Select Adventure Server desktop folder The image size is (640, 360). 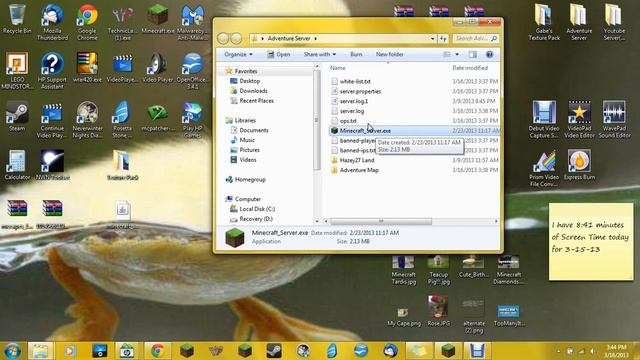(x=579, y=22)
